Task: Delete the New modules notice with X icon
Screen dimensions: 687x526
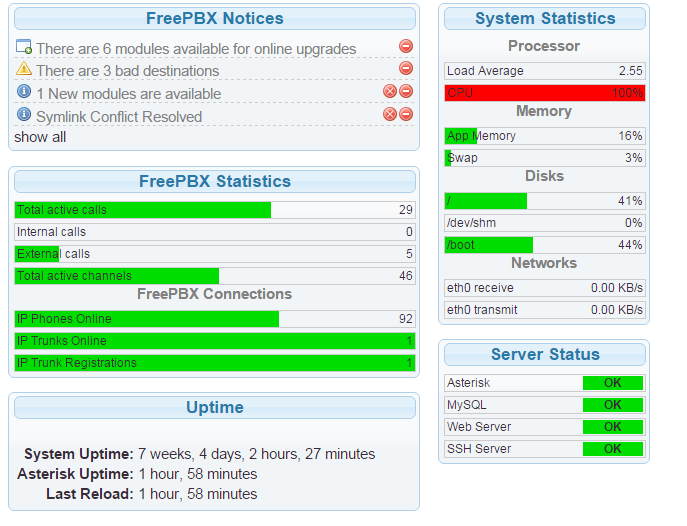Action: coord(390,91)
